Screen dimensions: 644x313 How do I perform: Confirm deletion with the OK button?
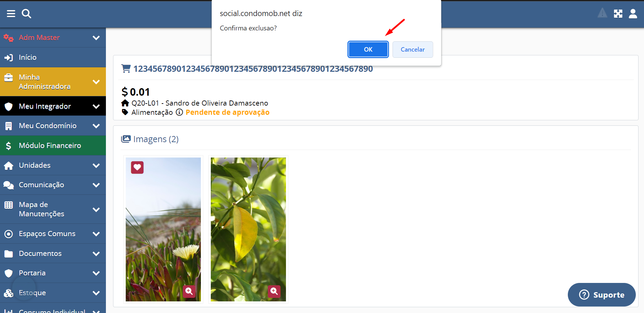point(368,50)
